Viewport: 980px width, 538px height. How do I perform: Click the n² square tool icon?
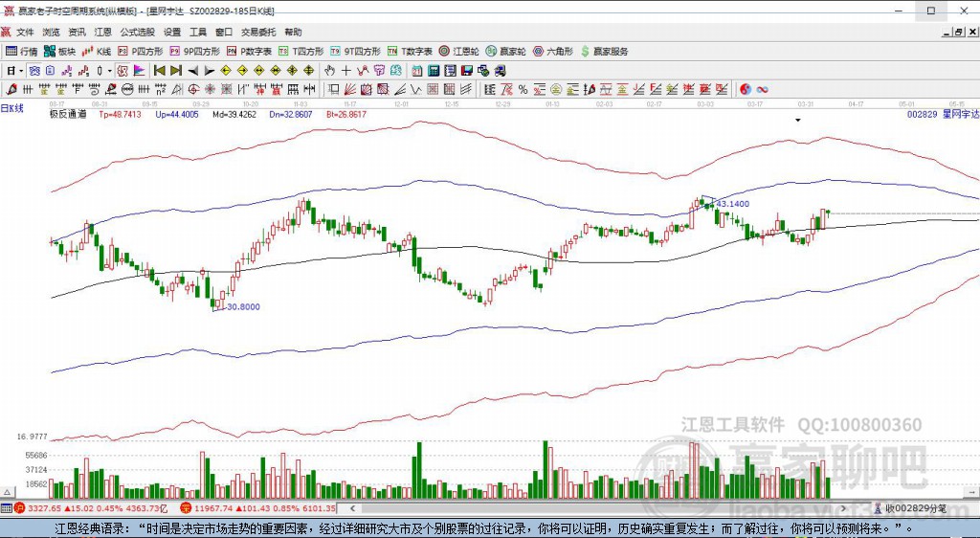161,89
